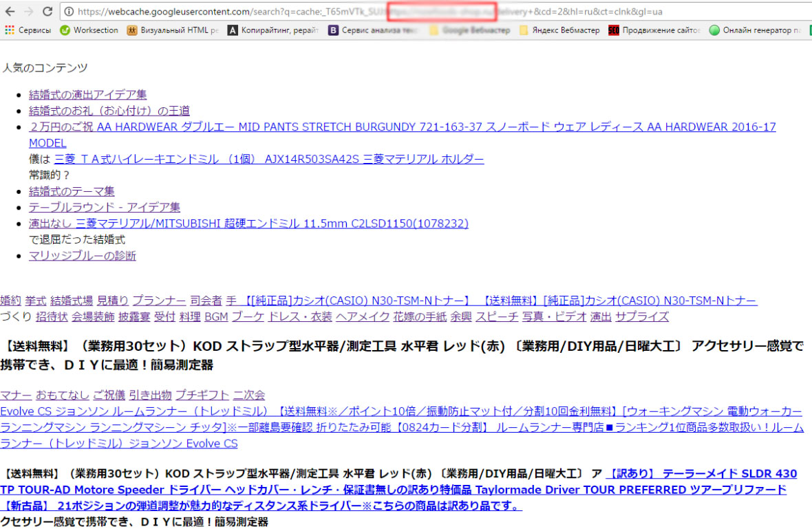Follow the 司会者 tag link
This screenshot has width=812, height=531.
pos(206,300)
